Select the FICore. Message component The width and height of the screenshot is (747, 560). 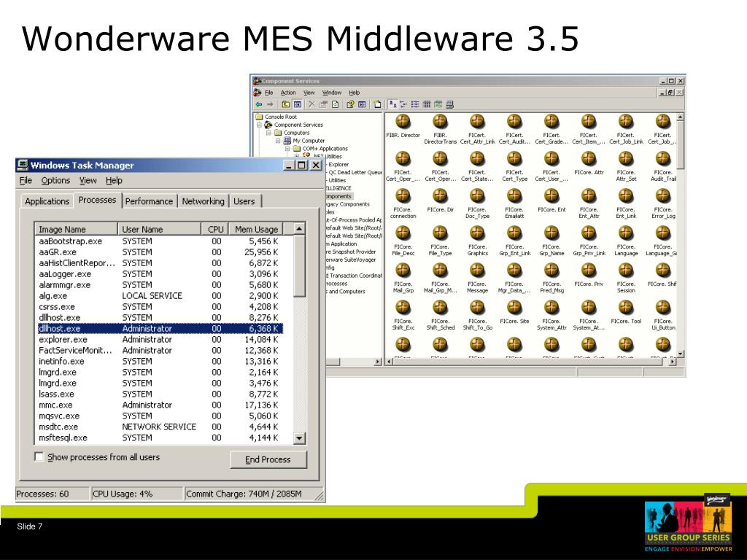(x=477, y=278)
